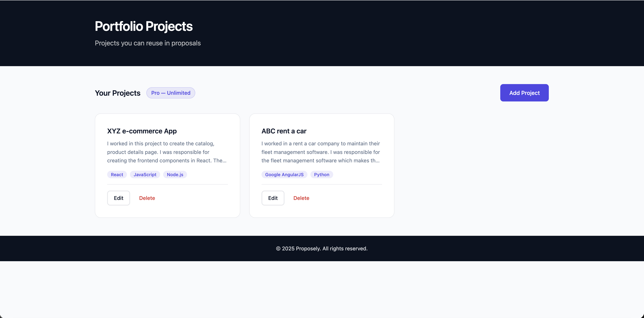Screen dimensions: 644x318
Task: Edit the ABC rent a car project
Action: [273, 198]
